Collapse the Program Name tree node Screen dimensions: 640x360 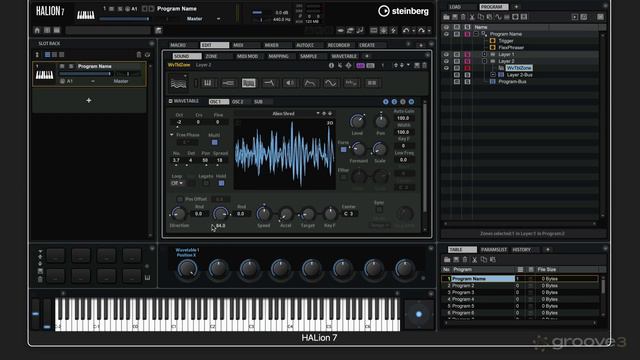[x=476, y=34]
